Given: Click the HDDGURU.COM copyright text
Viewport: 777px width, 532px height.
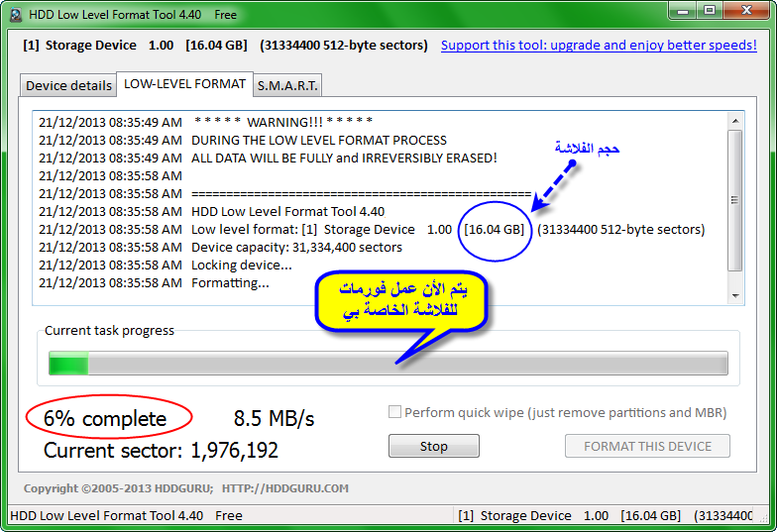Looking at the screenshot, I should 186,488.
